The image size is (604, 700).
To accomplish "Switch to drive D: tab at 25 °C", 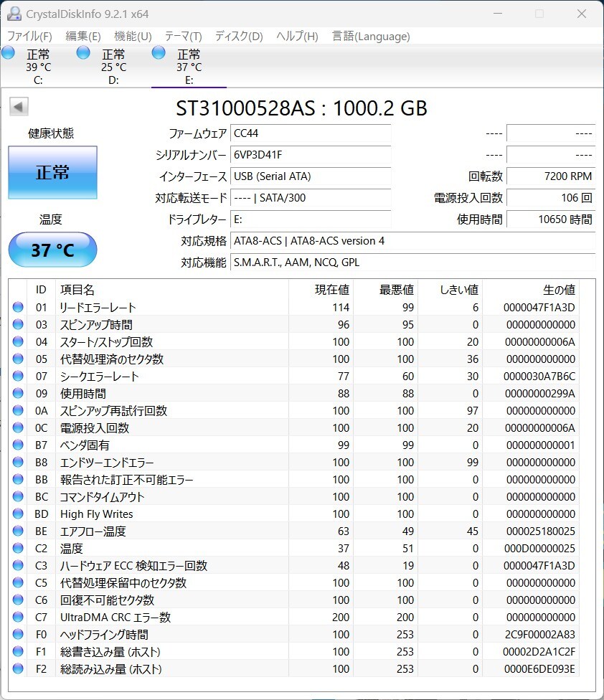I will point(113,67).
